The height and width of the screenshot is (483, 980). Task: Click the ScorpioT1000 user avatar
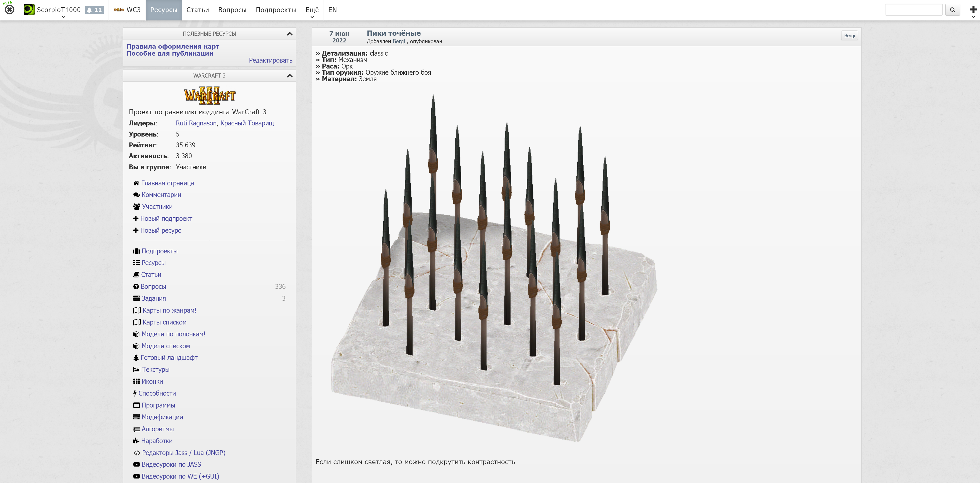pyautogui.click(x=29, y=10)
